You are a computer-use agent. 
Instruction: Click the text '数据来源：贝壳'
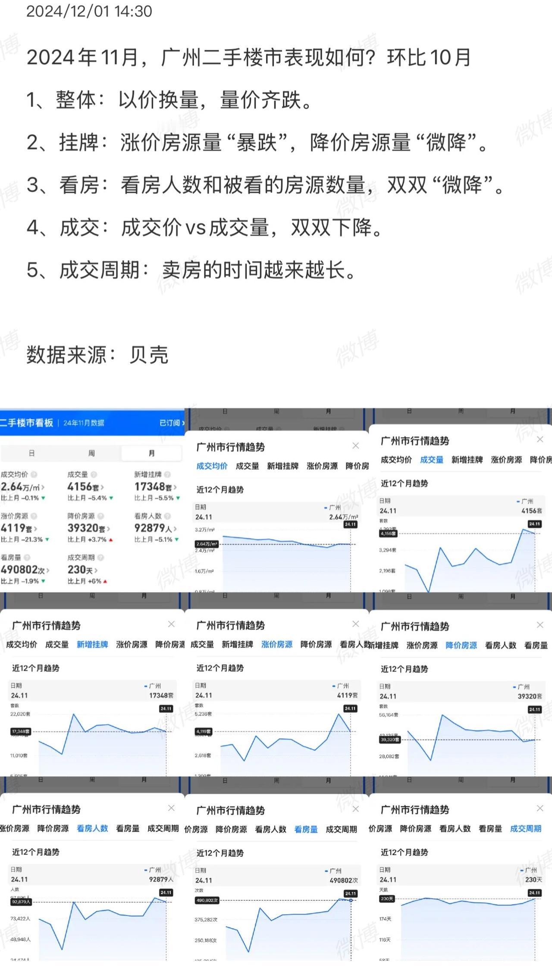pyautogui.click(x=97, y=355)
